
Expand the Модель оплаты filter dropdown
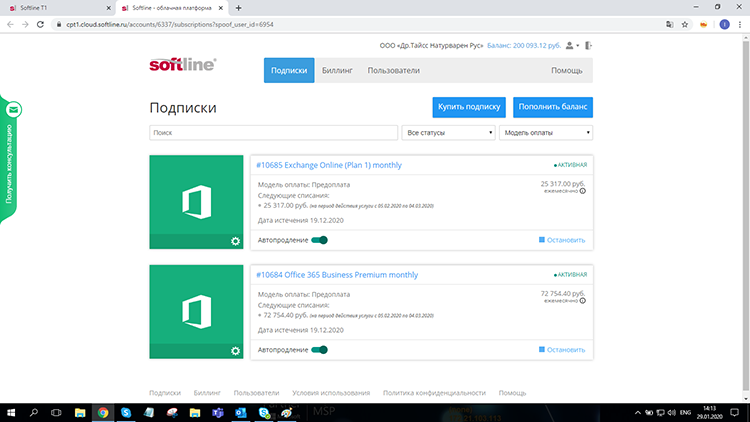546,133
